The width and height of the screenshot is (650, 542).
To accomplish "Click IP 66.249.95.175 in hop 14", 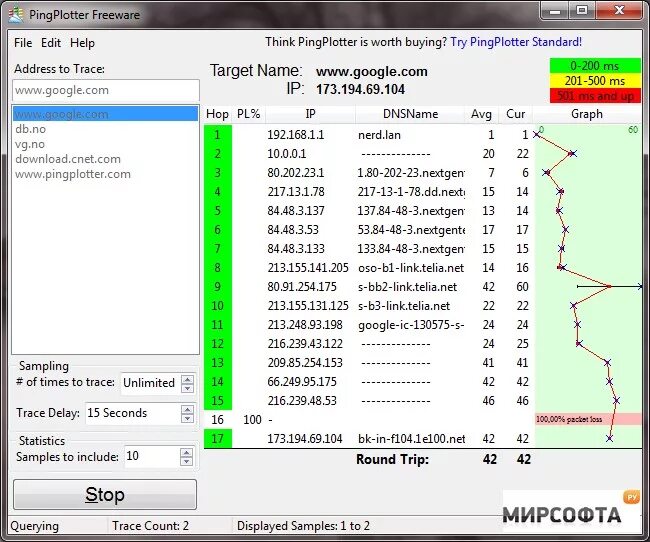I will (x=302, y=382).
